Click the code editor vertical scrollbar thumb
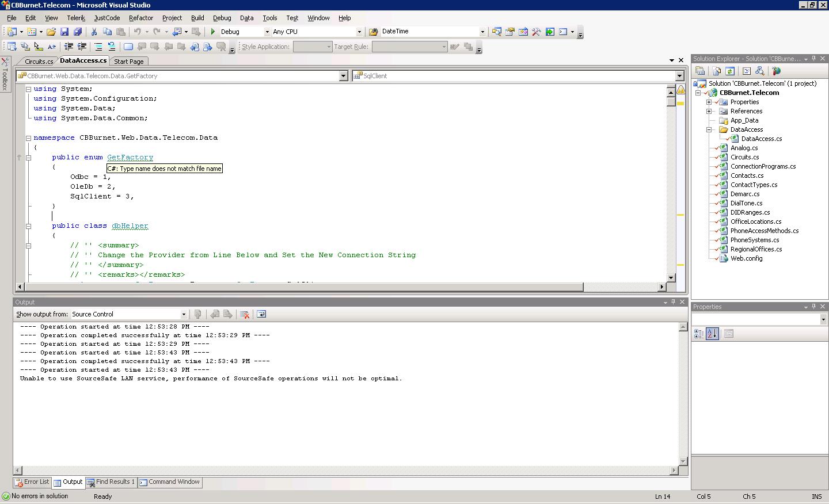This screenshot has width=829, height=504. point(671,101)
